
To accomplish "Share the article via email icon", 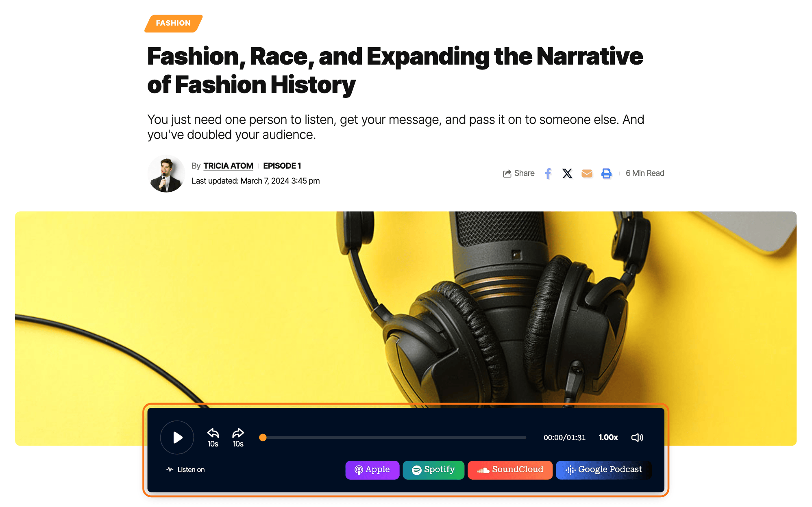I will point(587,173).
